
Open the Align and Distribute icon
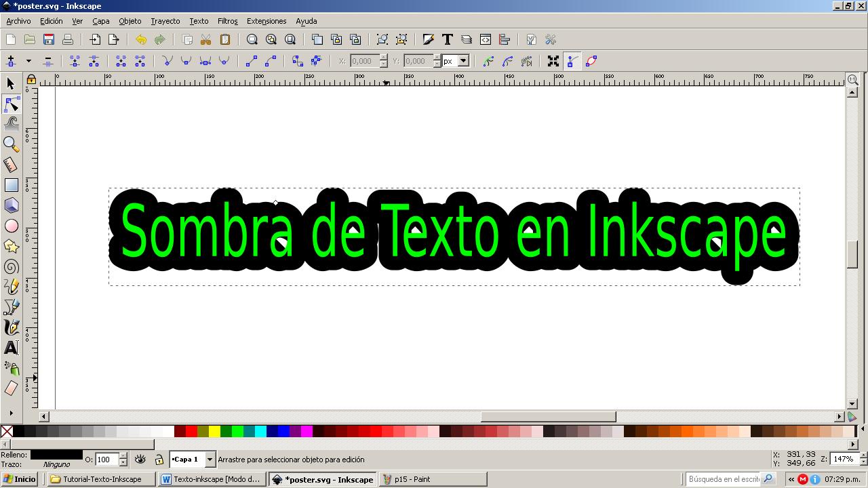505,40
